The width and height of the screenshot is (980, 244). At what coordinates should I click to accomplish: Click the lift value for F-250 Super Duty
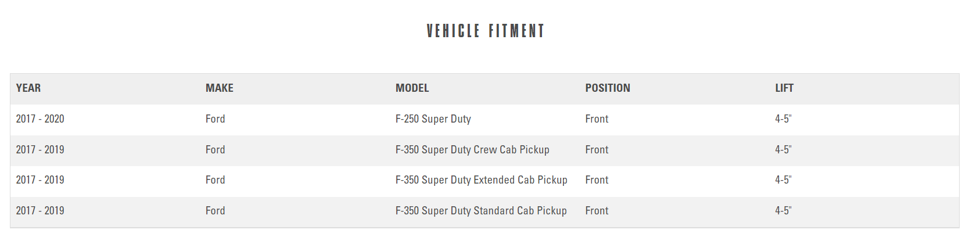(783, 119)
